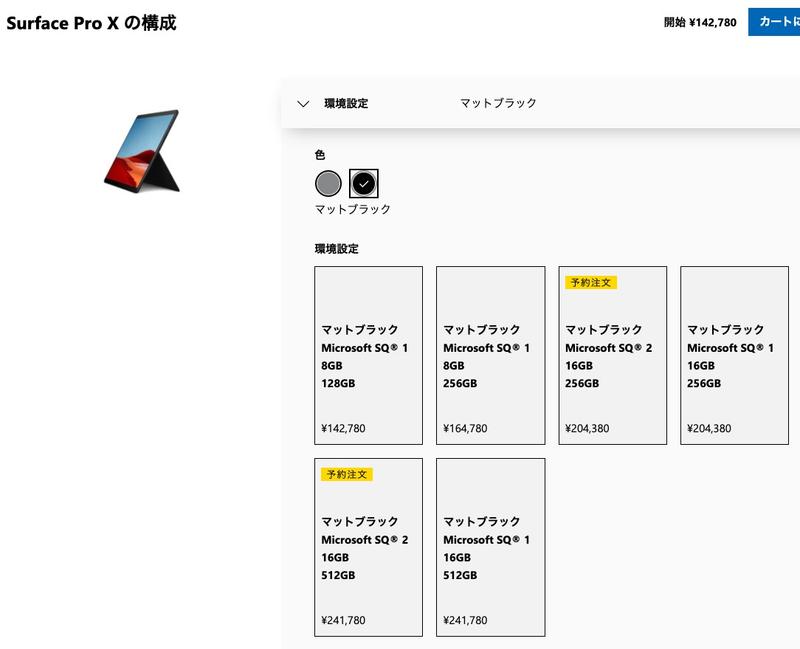Click the Surface Pro X product image
The image size is (800, 649).
tap(142, 151)
